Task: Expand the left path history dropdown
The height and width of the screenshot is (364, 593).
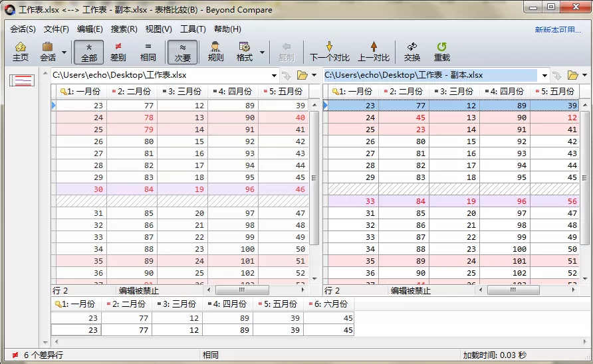Action: coord(274,75)
